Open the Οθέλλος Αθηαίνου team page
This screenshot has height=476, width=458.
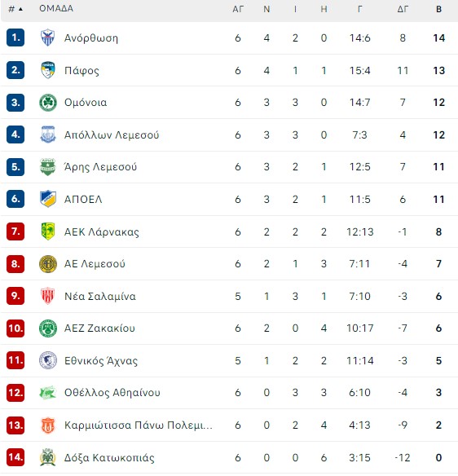(x=112, y=393)
